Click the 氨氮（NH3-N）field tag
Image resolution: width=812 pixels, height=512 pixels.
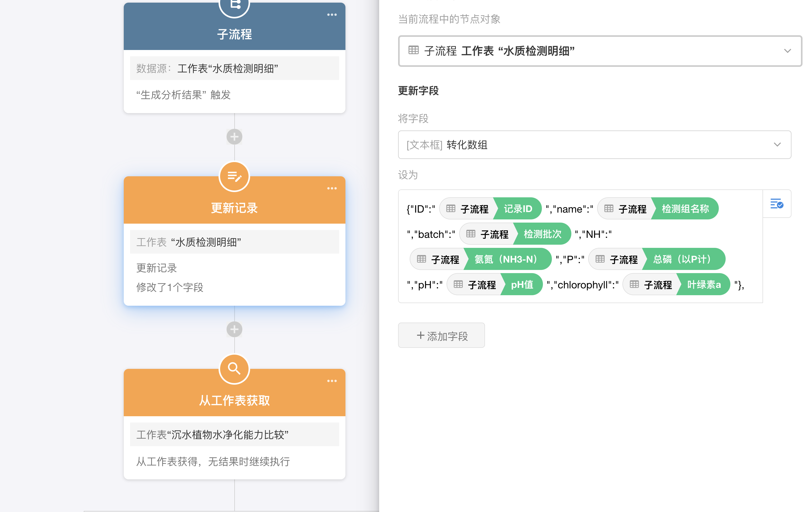[506, 259]
